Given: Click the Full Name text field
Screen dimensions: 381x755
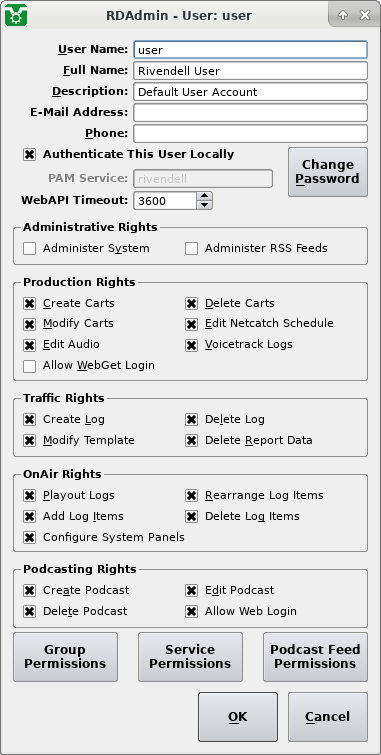Looking at the screenshot, I should [x=250, y=71].
